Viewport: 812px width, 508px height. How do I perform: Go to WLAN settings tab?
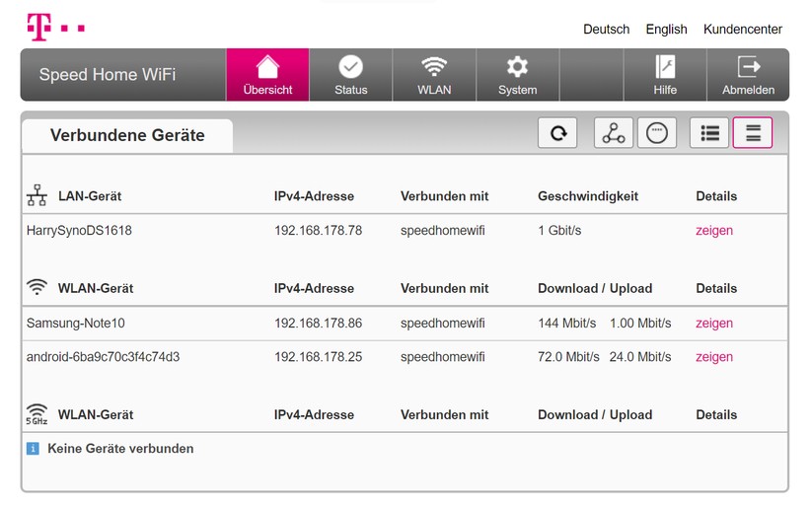(x=434, y=75)
